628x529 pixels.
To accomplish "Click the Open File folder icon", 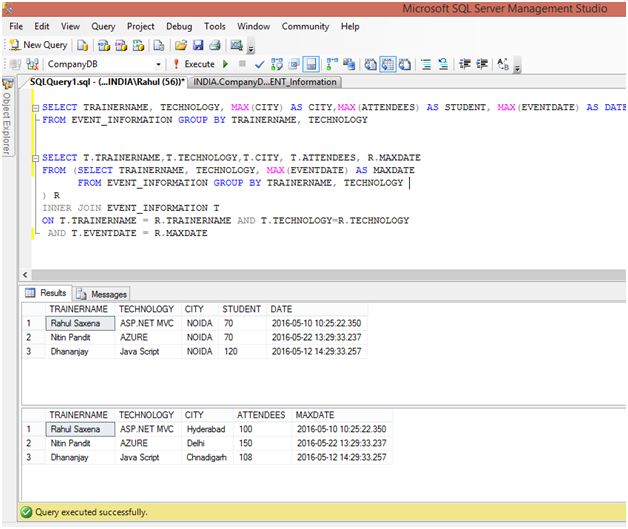I will (x=180, y=45).
